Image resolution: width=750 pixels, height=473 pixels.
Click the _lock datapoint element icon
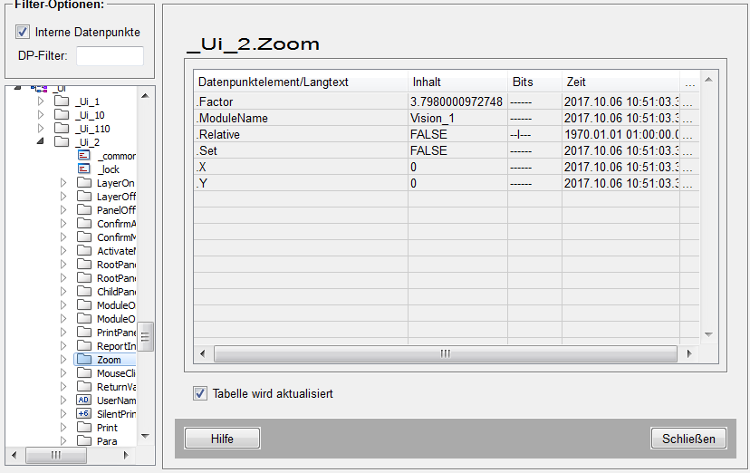tap(84, 169)
